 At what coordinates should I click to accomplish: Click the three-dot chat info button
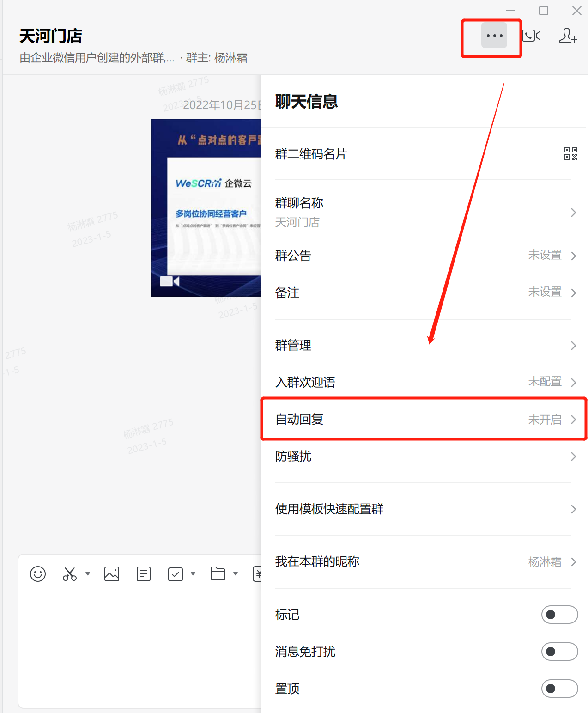pos(494,36)
